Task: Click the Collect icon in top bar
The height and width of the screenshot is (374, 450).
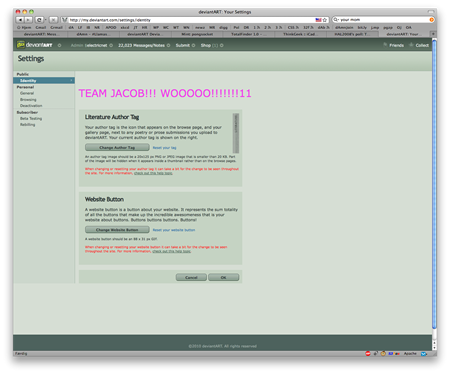Action: (x=412, y=45)
